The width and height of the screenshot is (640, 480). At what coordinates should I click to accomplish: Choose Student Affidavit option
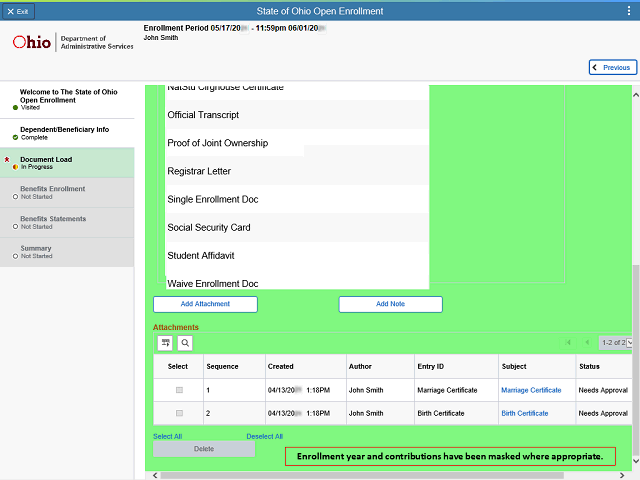[297, 256]
